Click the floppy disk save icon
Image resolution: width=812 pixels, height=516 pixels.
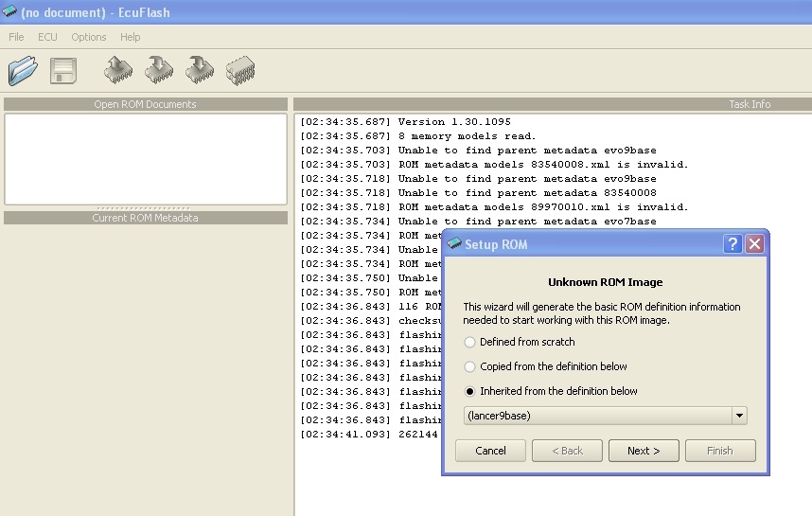[x=63, y=70]
